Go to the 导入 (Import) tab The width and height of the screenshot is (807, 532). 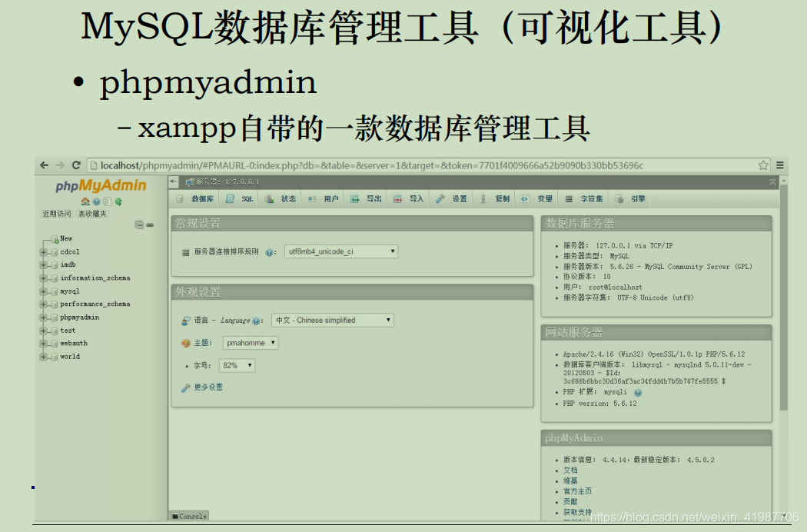[409, 199]
